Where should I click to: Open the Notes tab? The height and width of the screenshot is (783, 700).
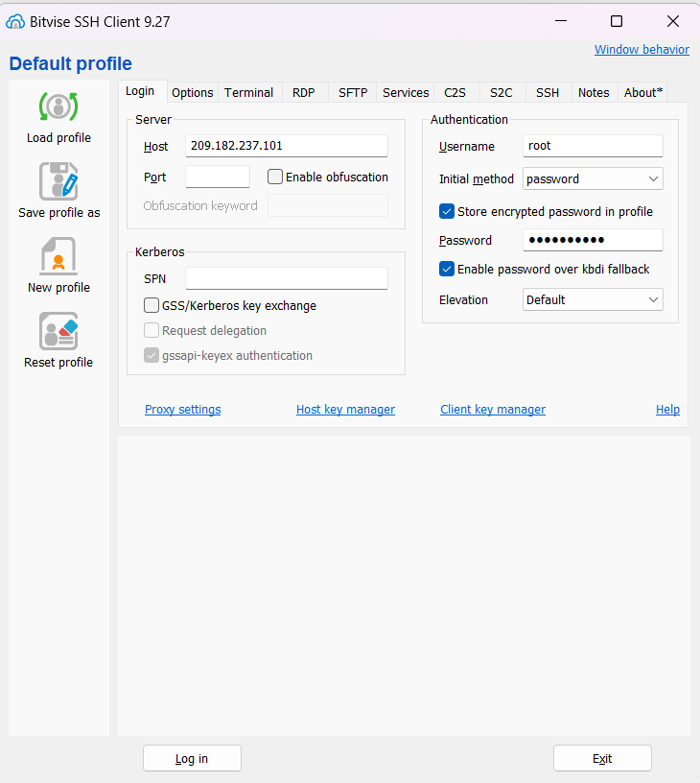pyautogui.click(x=594, y=92)
